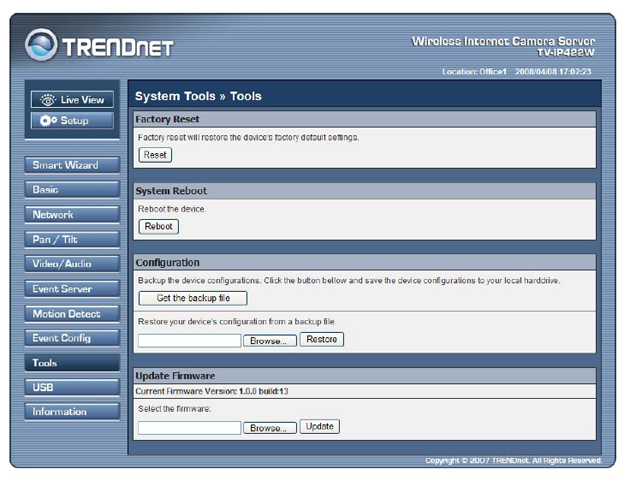The width and height of the screenshot is (630, 481).
Task: Open Video/Audio settings
Action: (x=72, y=264)
